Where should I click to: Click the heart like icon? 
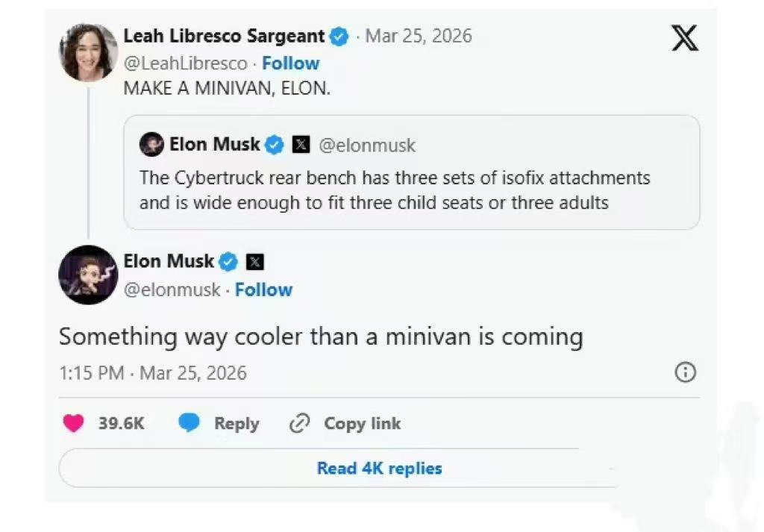(x=73, y=424)
